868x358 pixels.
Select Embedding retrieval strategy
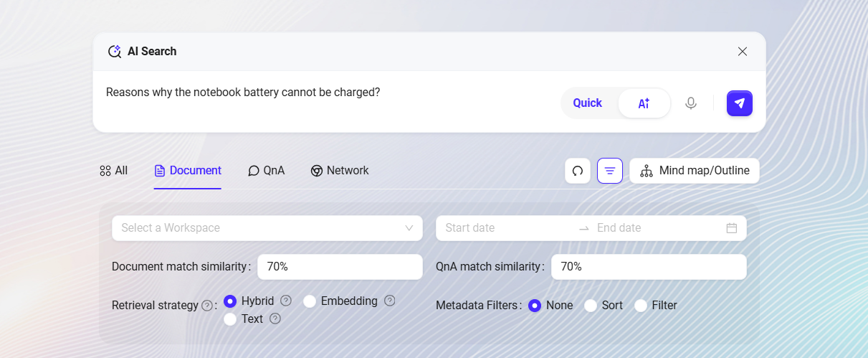click(310, 301)
